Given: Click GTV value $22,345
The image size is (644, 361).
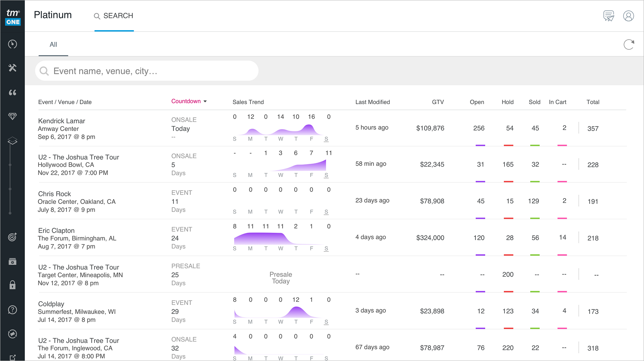Looking at the screenshot, I should 432,164.
